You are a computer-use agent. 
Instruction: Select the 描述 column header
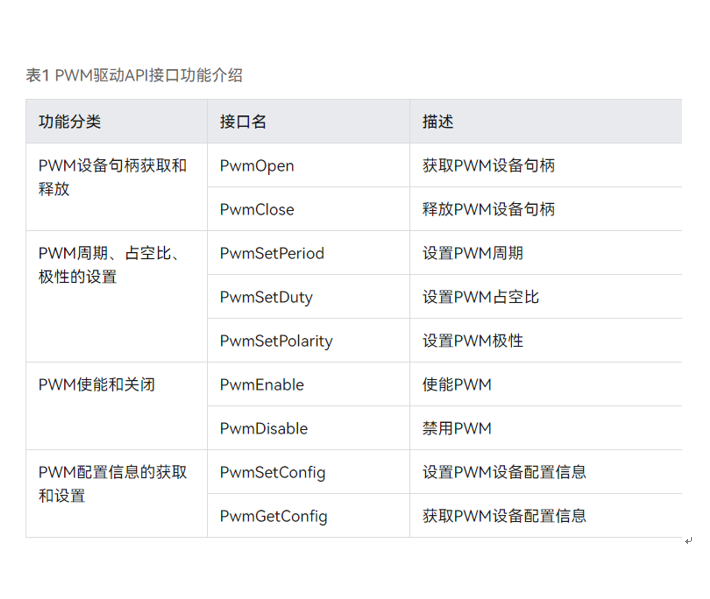[x=438, y=122]
